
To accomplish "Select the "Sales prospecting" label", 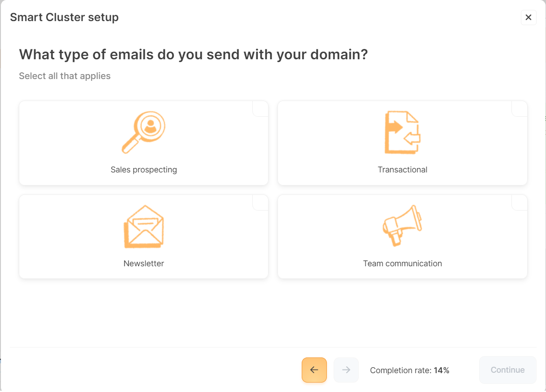I will (144, 170).
